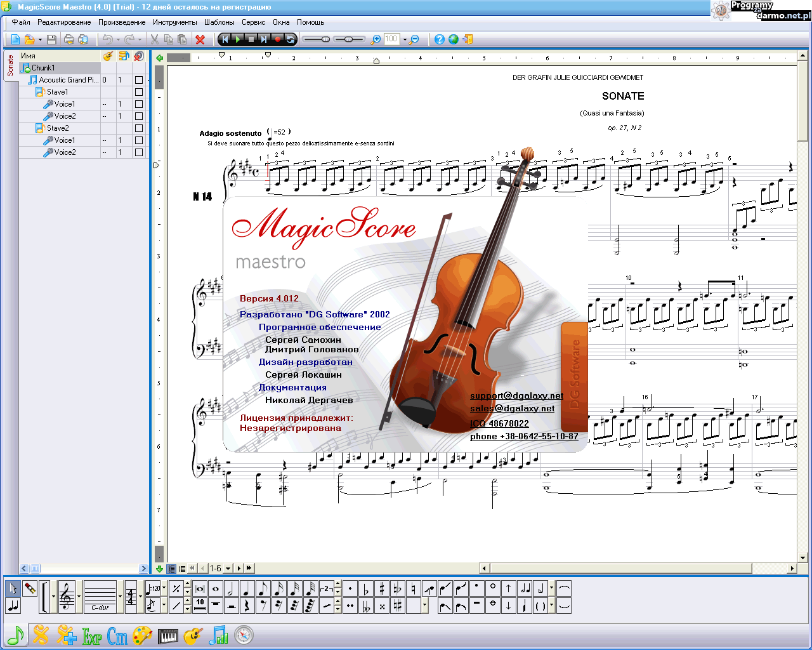This screenshot has width=812, height=650.
Task: Open the color palette icon
Action: tap(142, 635)
